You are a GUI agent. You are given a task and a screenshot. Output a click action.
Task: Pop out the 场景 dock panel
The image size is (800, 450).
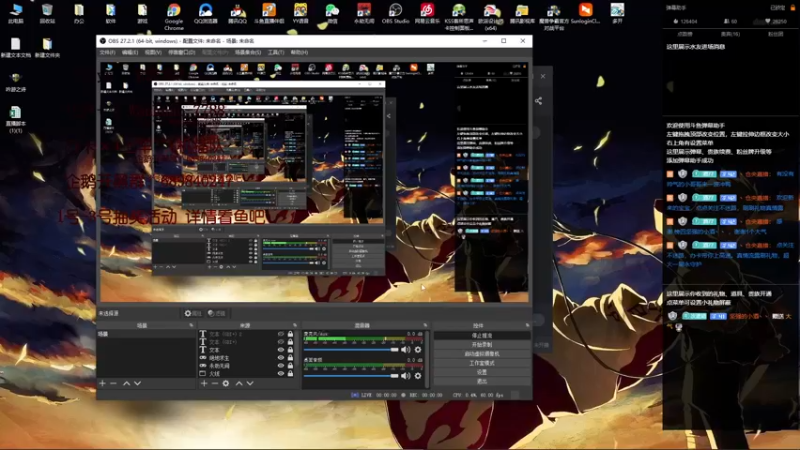point(191,326)
